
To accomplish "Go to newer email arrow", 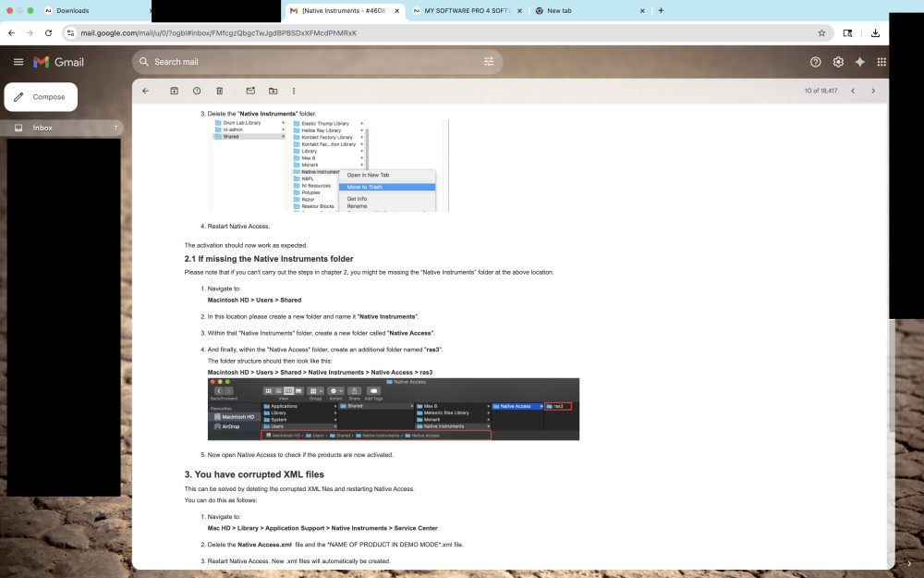I will 853,91.
